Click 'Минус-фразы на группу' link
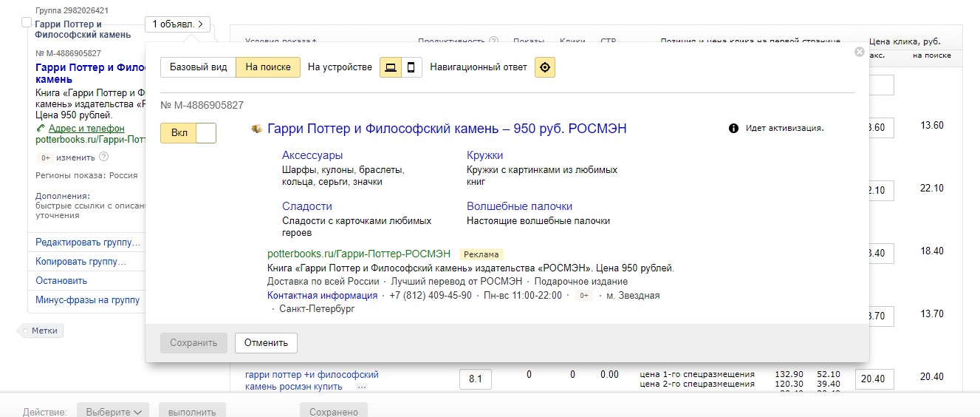The height and width of the screenshot is (417, 980). click(88, 300)
